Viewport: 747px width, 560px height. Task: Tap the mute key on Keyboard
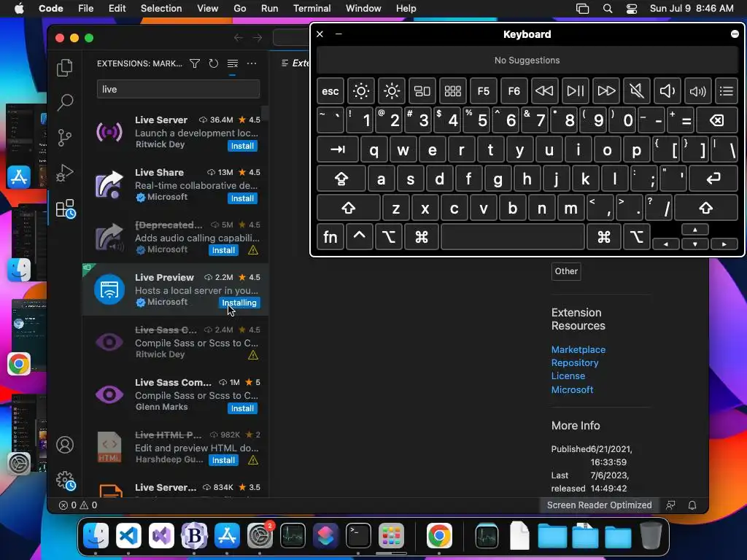(x=636, y=91)
